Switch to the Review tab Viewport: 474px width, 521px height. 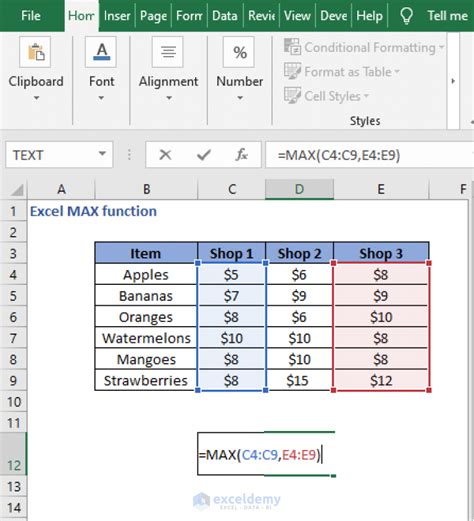click(x=261, y=16)
